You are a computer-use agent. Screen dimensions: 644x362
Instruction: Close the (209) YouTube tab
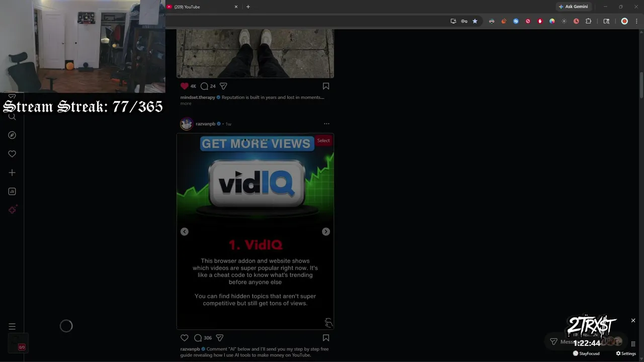coord(236,7)
